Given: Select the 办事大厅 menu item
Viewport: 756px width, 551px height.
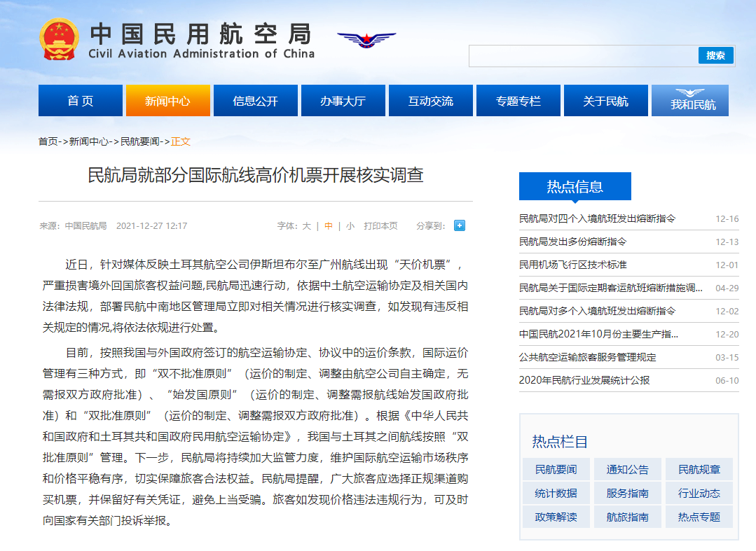Looking at the screenshot, I should 343,101.
